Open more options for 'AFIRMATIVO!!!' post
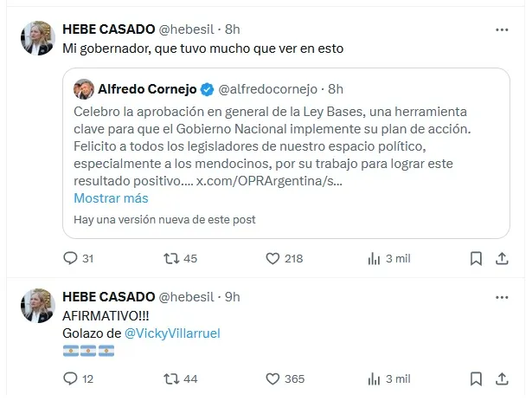This screenshot has width=532, height=401. (x=502, y=296)
